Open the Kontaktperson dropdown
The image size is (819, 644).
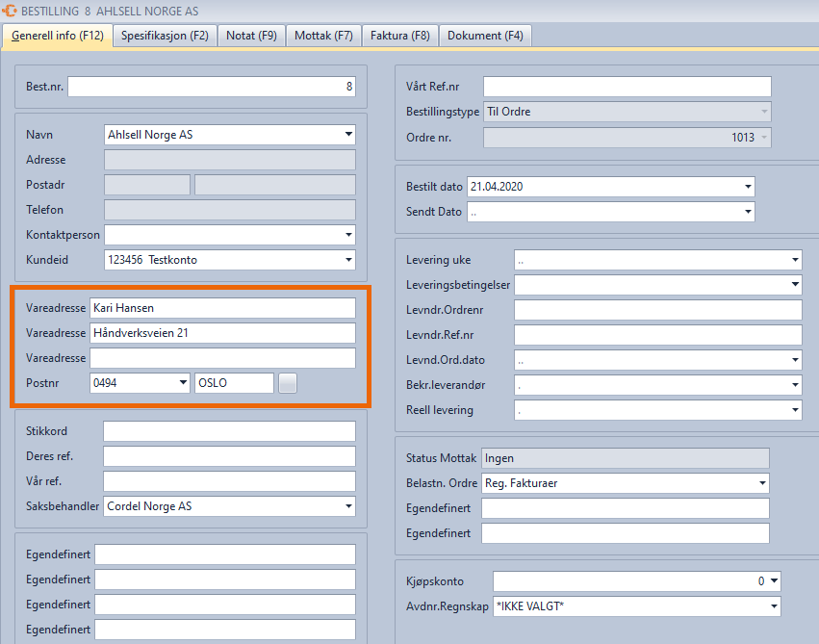point(347,235)
